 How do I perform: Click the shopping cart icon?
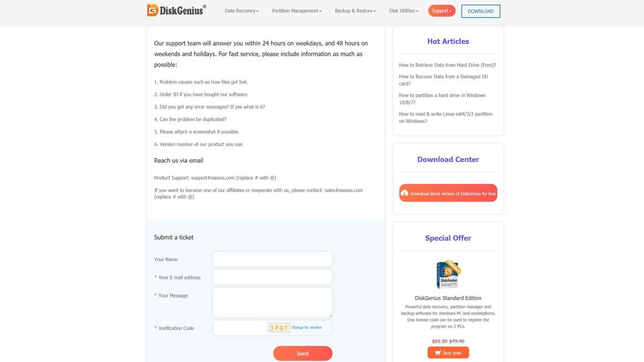click(438, 352)
